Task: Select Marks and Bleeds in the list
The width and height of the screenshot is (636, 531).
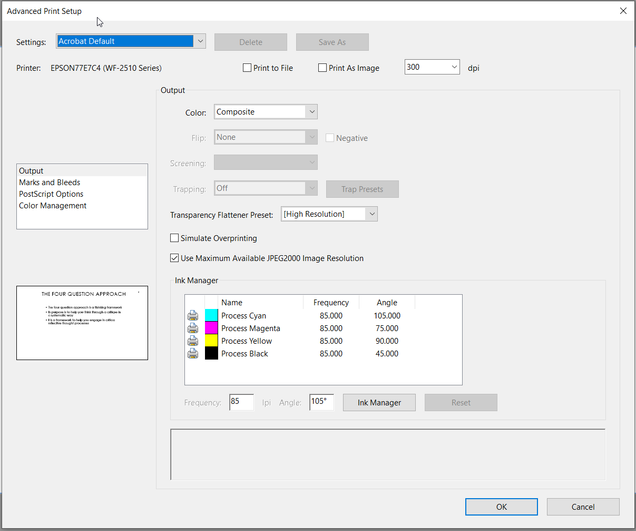Action: click(x=49, y=183)
